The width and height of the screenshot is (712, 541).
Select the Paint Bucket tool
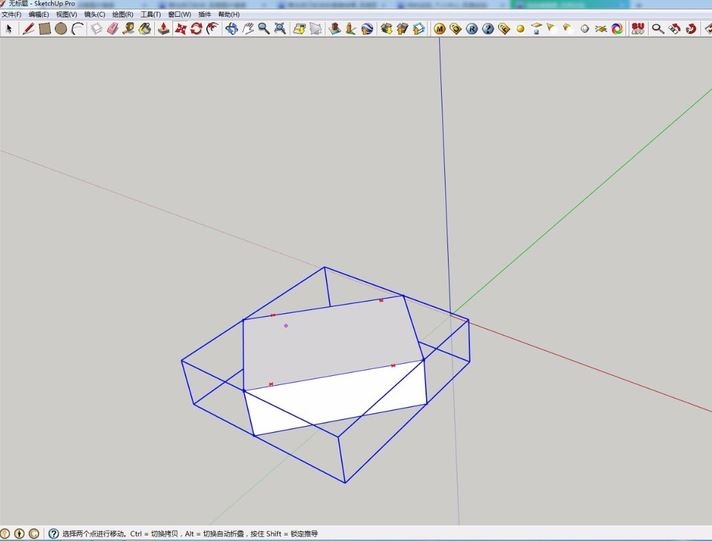pos(145,29)
